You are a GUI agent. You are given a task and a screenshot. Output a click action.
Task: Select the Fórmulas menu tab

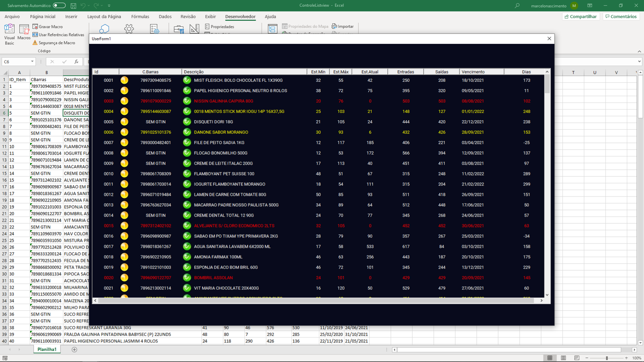click(141, 16)
